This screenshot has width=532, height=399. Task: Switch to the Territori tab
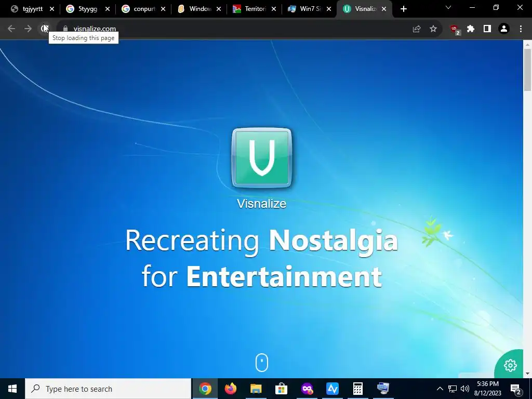250,9
